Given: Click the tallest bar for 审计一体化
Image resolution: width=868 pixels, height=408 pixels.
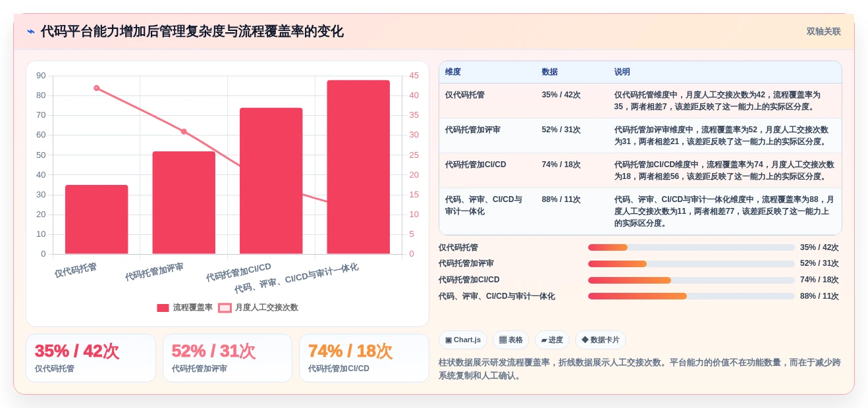Looking at the screenshot, I should tap(358, 167).
